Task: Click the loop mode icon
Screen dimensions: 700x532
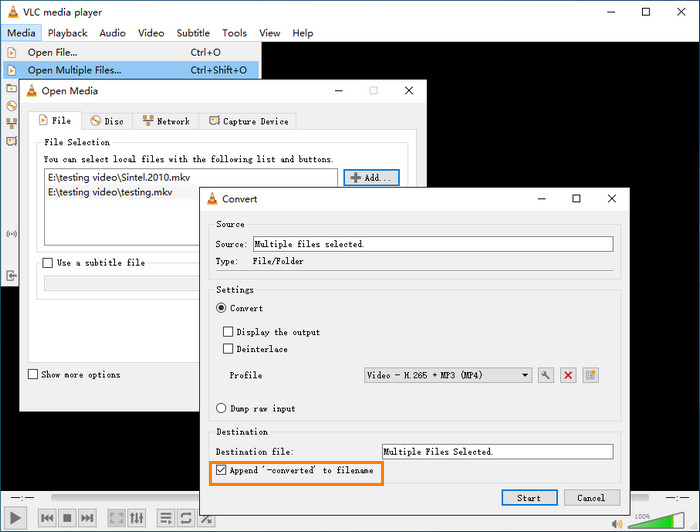Action: click(x=186, y=518)
